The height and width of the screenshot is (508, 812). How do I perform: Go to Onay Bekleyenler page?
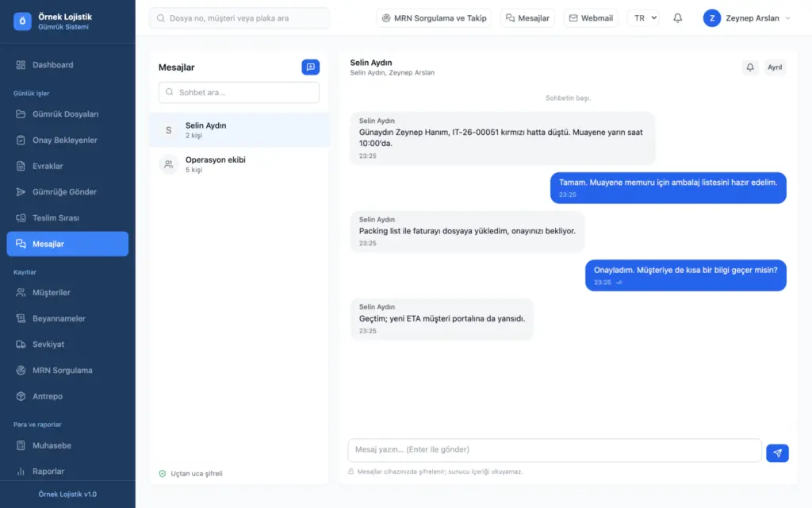(x=67, y=140)
